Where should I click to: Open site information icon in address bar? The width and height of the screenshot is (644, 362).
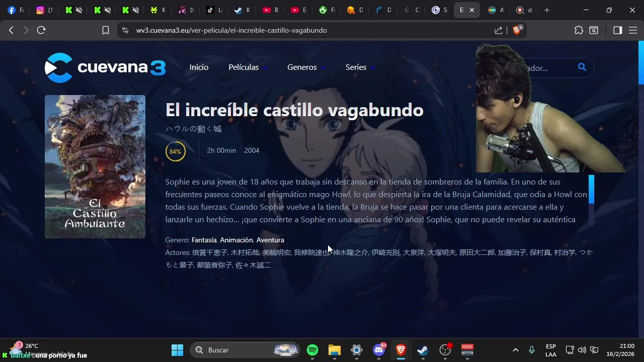tap(125, 30)
